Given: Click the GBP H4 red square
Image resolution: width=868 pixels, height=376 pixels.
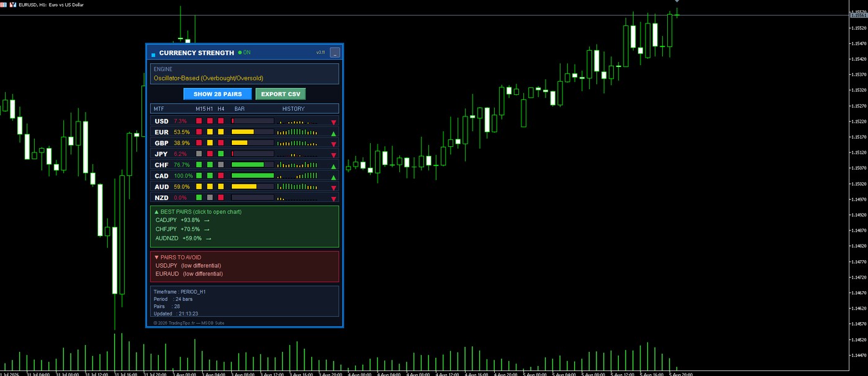Looking at the screenshot, I should click(221, 143).
